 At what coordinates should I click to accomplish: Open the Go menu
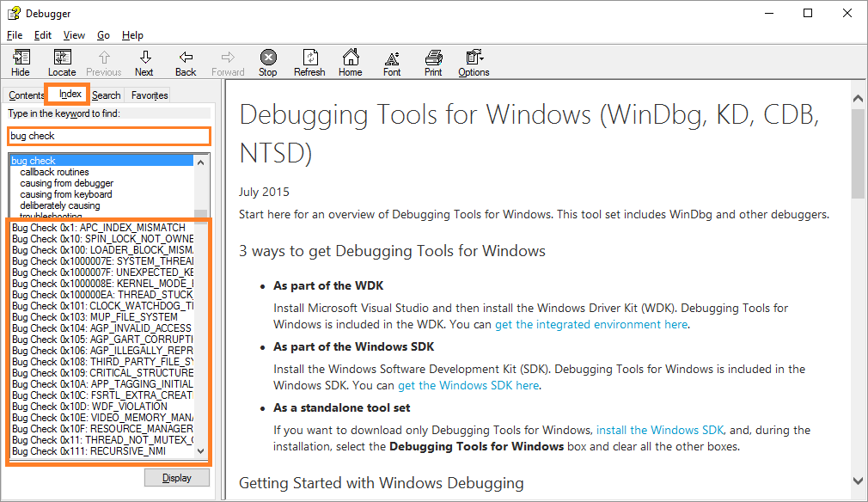coord(103,35)
